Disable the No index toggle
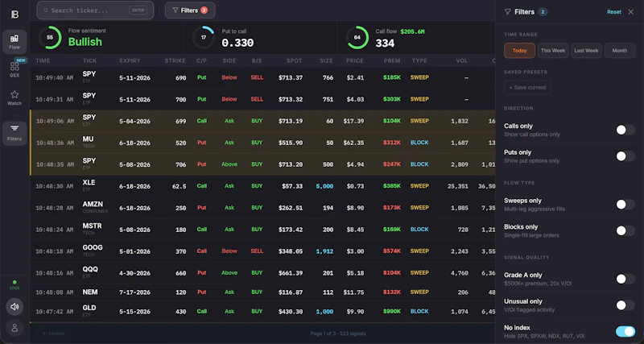 point(625,332)
